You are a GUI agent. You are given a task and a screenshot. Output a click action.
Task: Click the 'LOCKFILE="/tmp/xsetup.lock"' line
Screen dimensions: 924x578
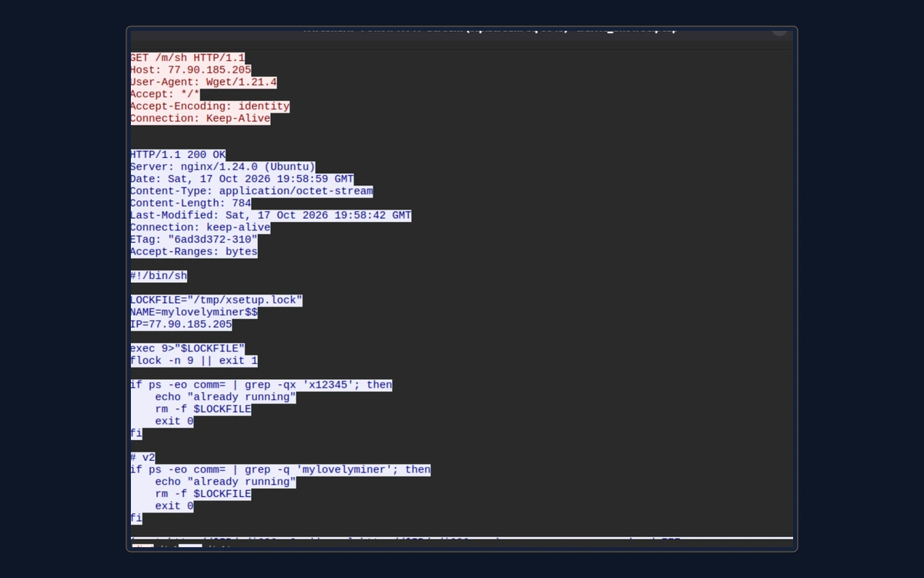tap(216, 301)
